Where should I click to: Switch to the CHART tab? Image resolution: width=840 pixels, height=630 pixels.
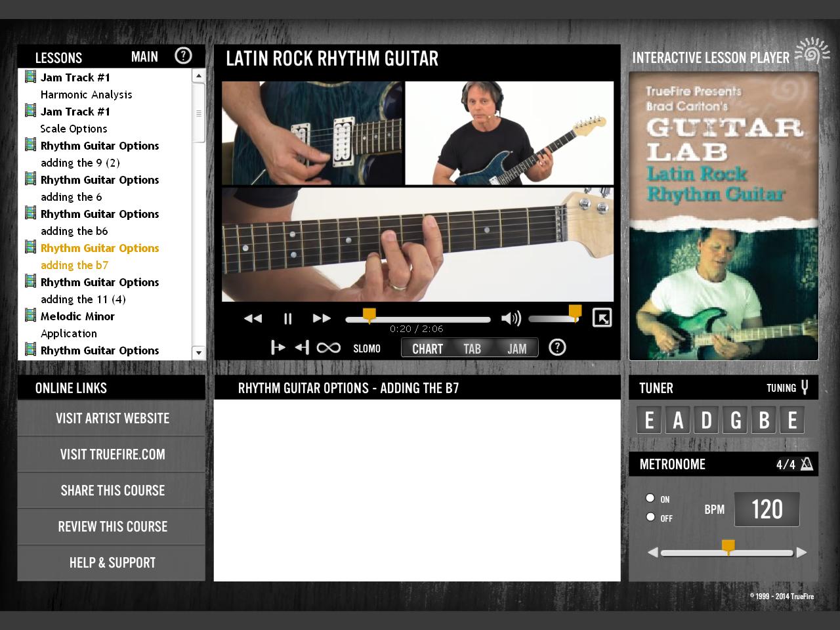point(427,348)
